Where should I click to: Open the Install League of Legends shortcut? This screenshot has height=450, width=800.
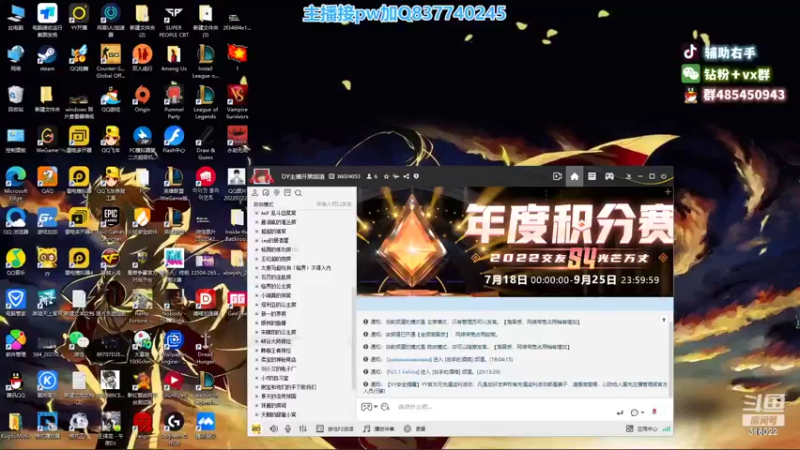205,61
